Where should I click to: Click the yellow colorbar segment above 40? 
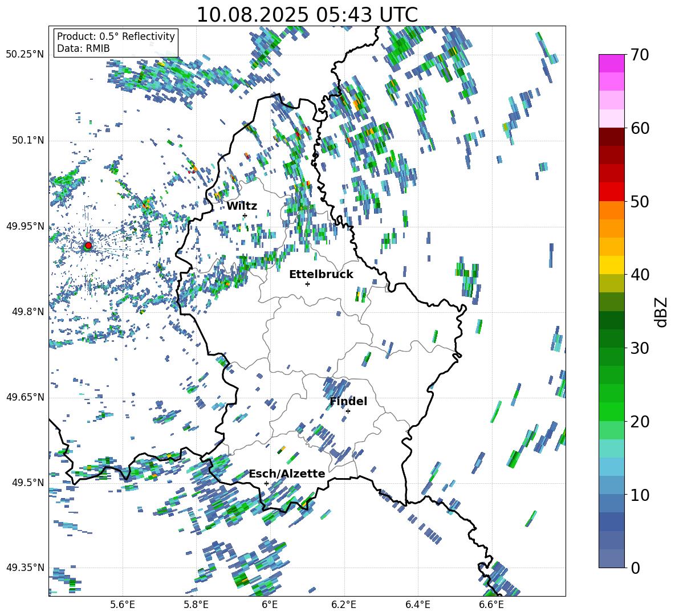pyautogui.click(x=611, y=265)
